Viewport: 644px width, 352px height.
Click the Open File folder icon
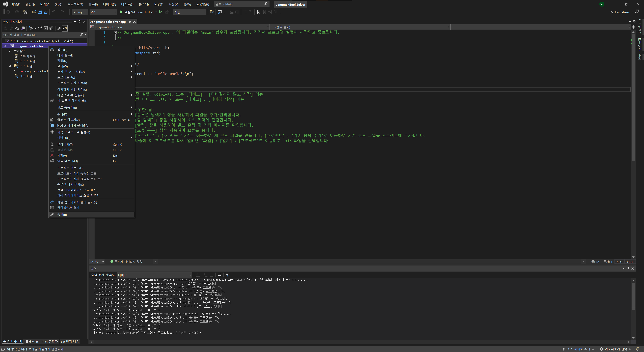coord(34,12)
